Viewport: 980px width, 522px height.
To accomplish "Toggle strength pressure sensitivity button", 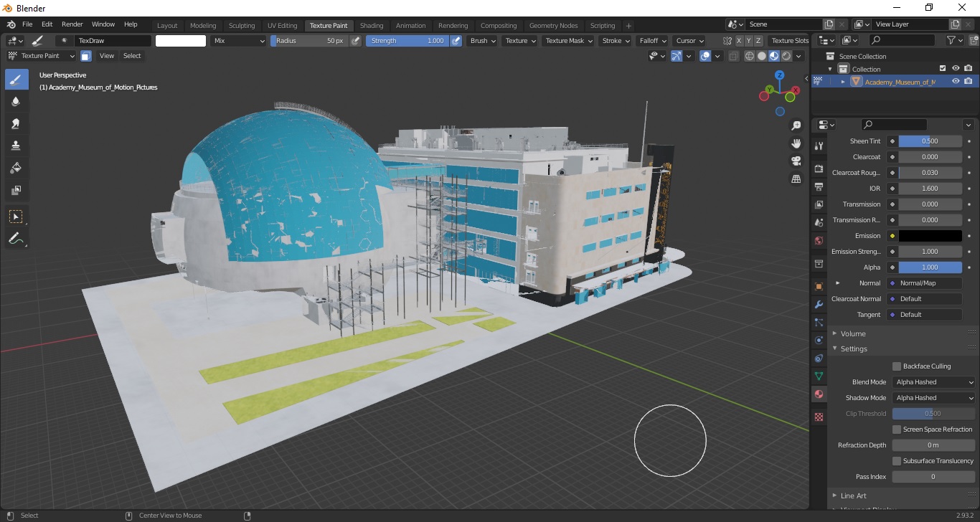I will point(456,41).
